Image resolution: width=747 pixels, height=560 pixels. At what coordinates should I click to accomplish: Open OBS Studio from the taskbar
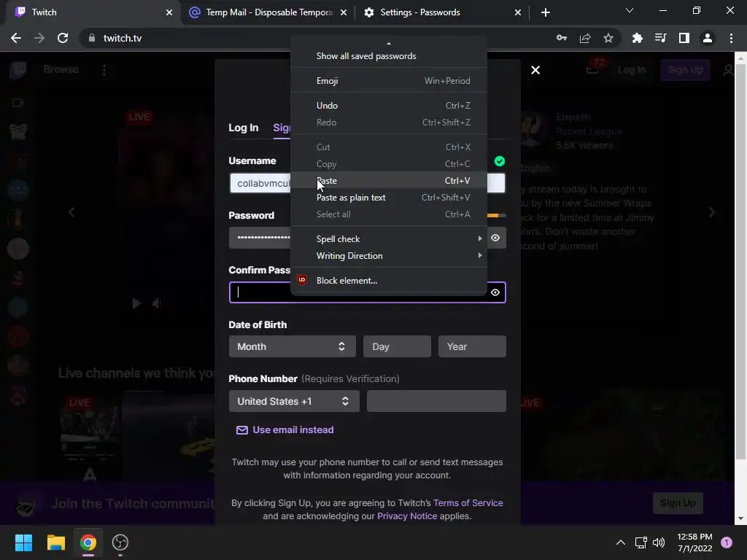[x=120, y=542]
